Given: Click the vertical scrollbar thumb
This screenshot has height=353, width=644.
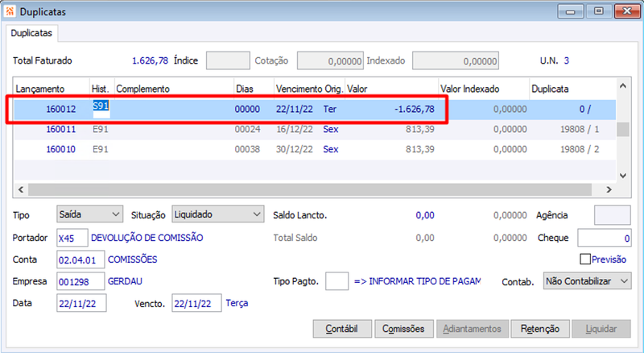Looking at the screenshot, I should (x=623, y=129).
